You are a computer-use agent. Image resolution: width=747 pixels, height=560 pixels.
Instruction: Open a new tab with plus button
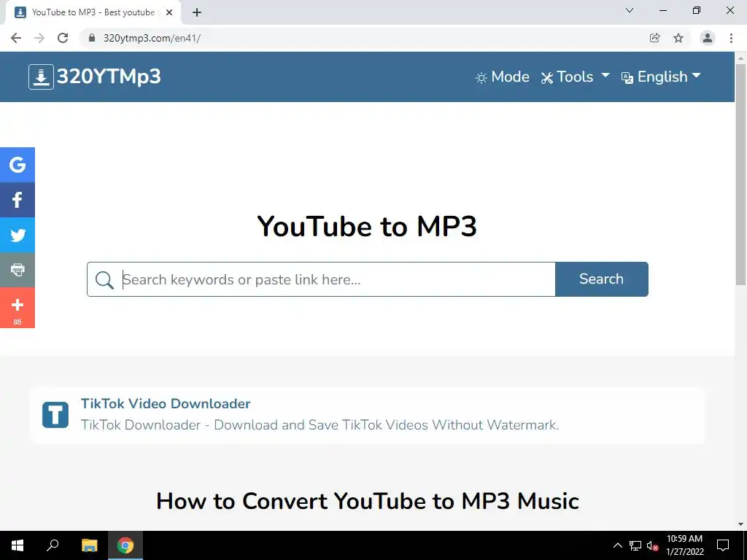[x=197, y=12]
